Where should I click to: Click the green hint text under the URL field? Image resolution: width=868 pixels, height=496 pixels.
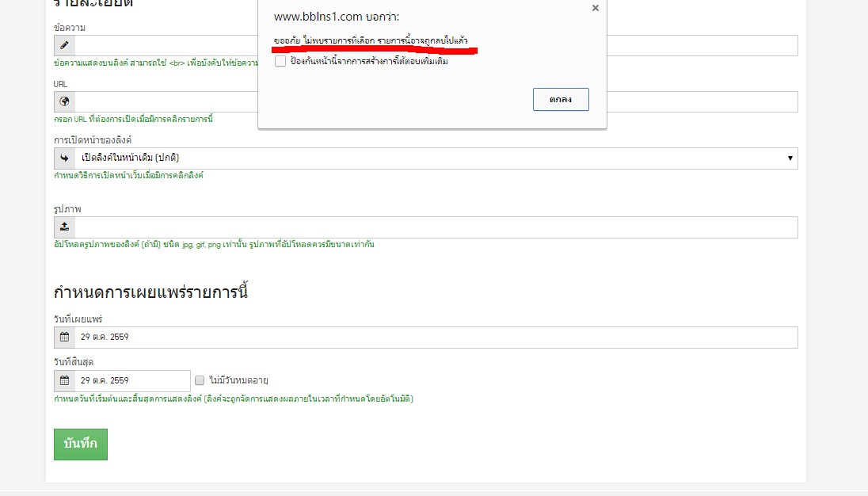pos(133,119)
